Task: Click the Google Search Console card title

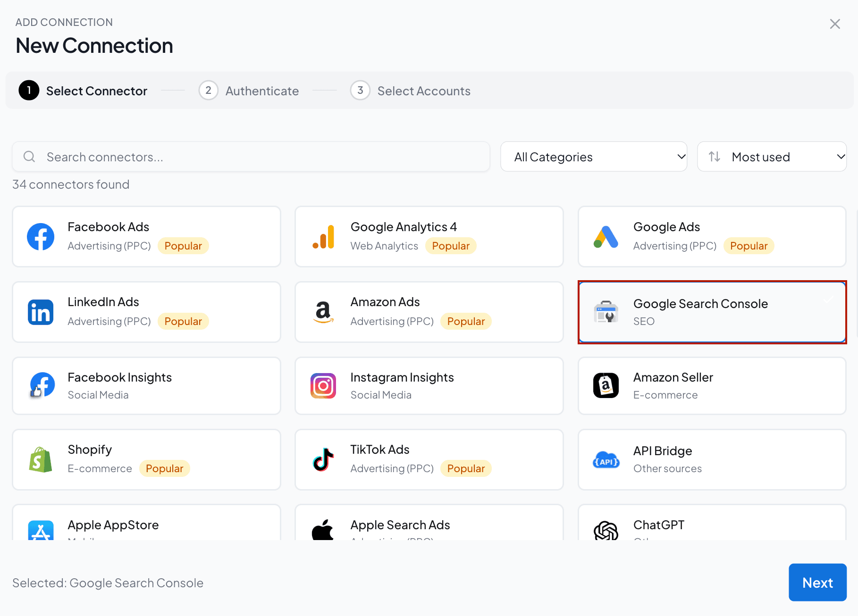Action: point(701,304)
